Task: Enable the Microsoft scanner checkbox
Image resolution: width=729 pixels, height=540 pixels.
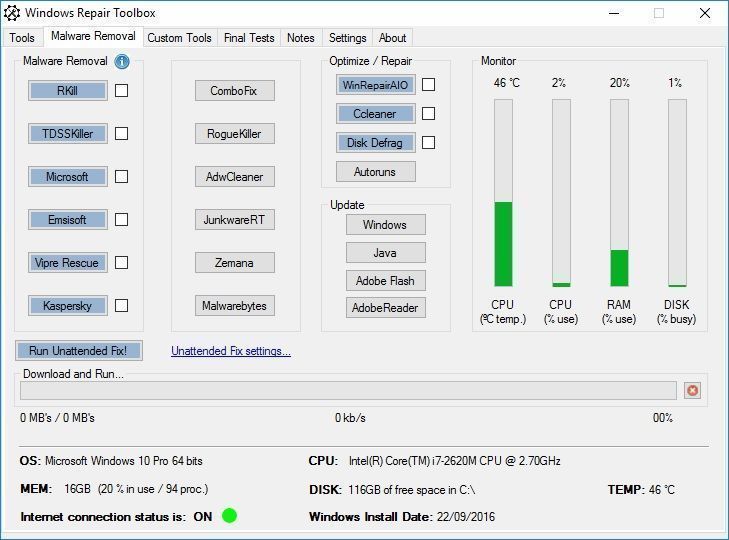Action: (x=121, y=176)
